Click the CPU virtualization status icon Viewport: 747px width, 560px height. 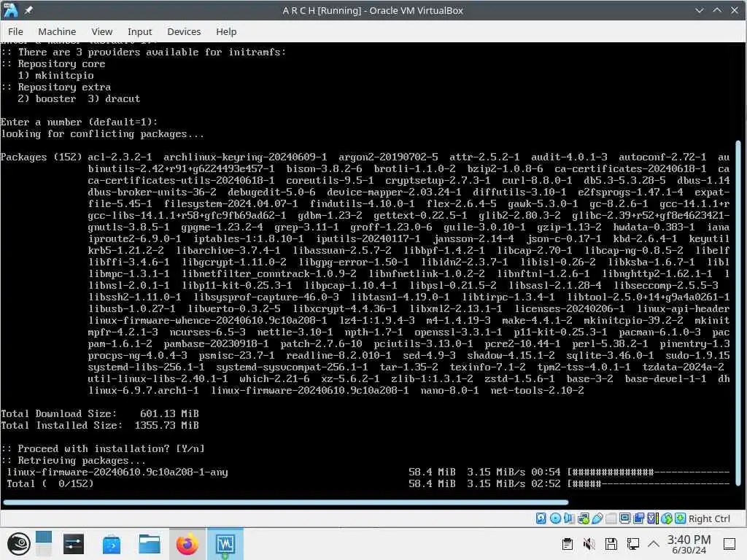(x=653, y=518)
